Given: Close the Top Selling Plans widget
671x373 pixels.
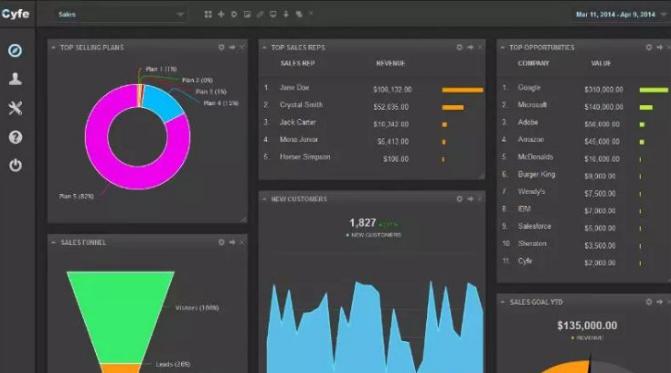Looking at the screenshot, I should point(242,47).
